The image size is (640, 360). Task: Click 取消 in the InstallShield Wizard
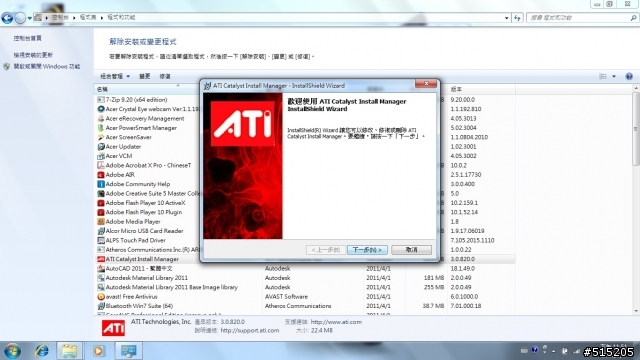411,250
